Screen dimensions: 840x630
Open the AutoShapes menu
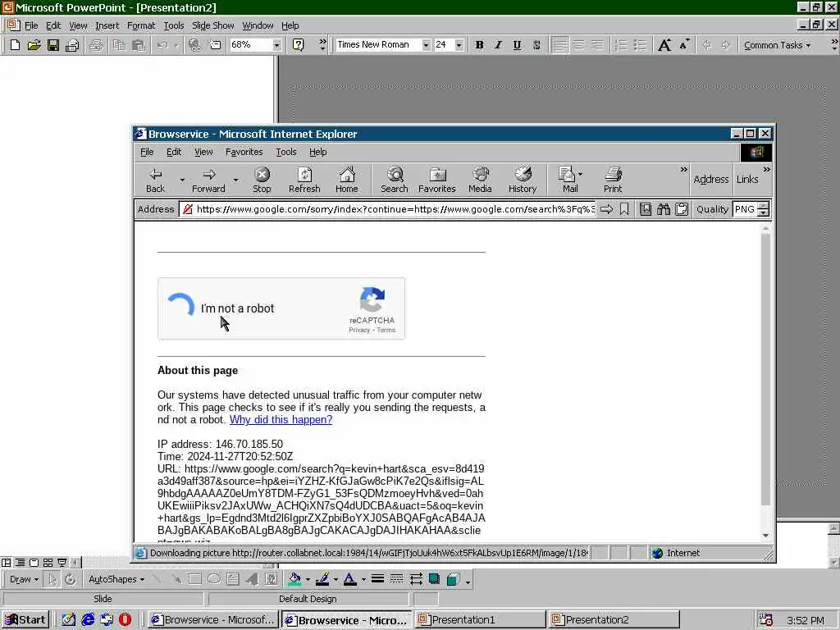(x=116, y=579)
